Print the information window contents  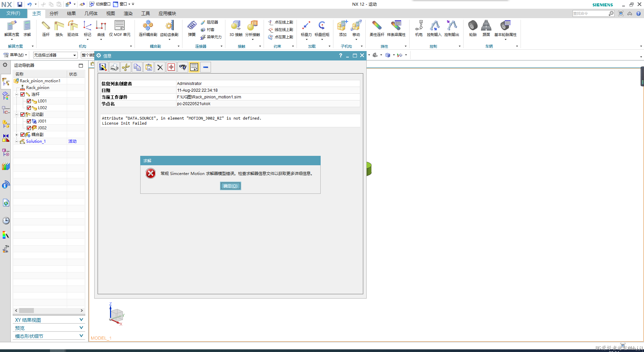point(114,67)
